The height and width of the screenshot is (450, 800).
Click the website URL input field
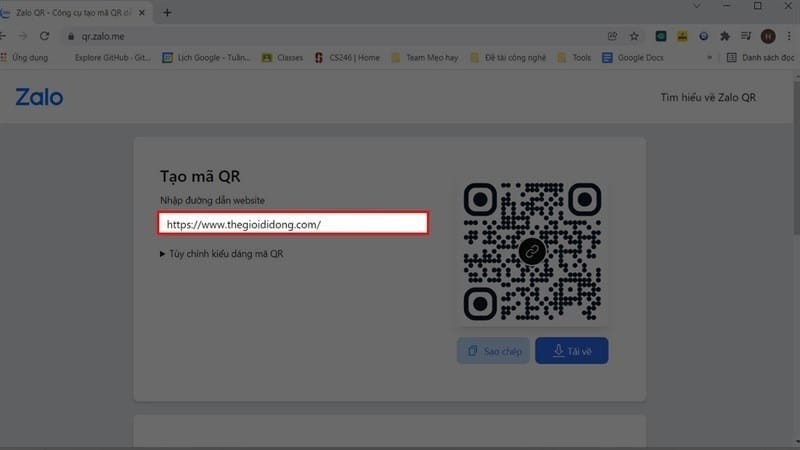tap(293, 223)
